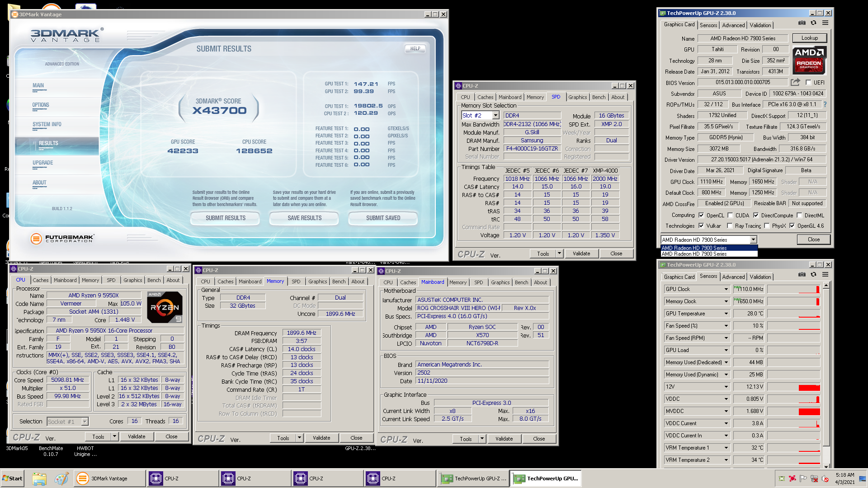Viewport: 868px width, 488px height.
Task: Click the Lookup button
Action: click(x=809, y=38)
